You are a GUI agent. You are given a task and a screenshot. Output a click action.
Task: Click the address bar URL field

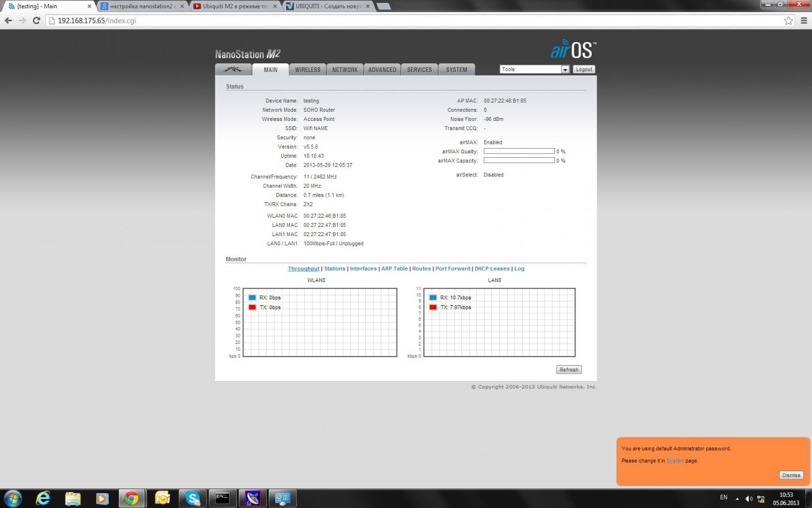[420, 21]
